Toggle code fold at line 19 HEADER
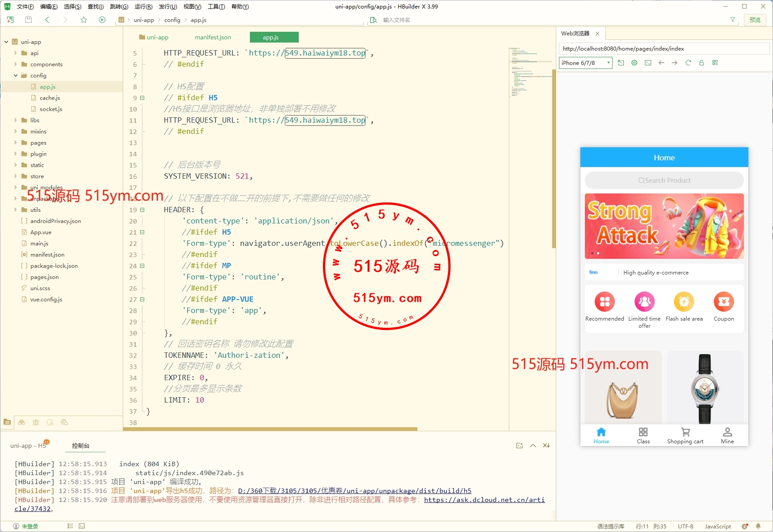The height and width of the screenshot is (532, 773). 142,210
